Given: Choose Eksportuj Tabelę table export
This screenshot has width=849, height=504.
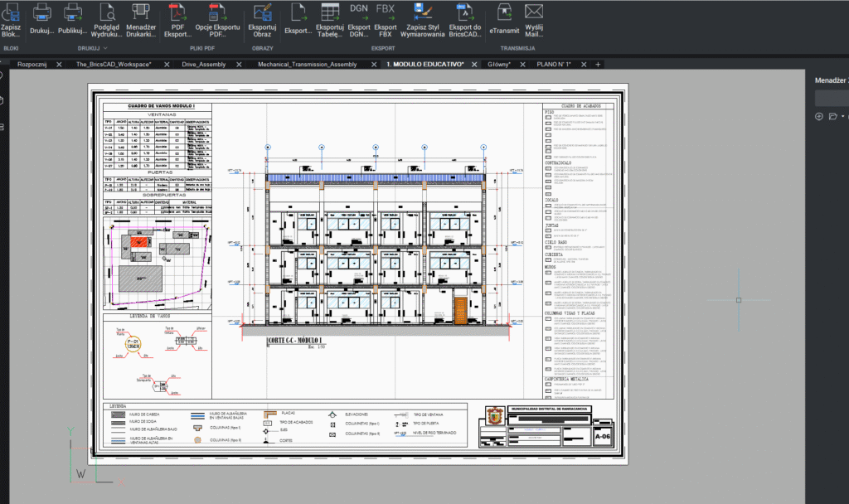Looking at the screenshot, I should coord(329,12).
